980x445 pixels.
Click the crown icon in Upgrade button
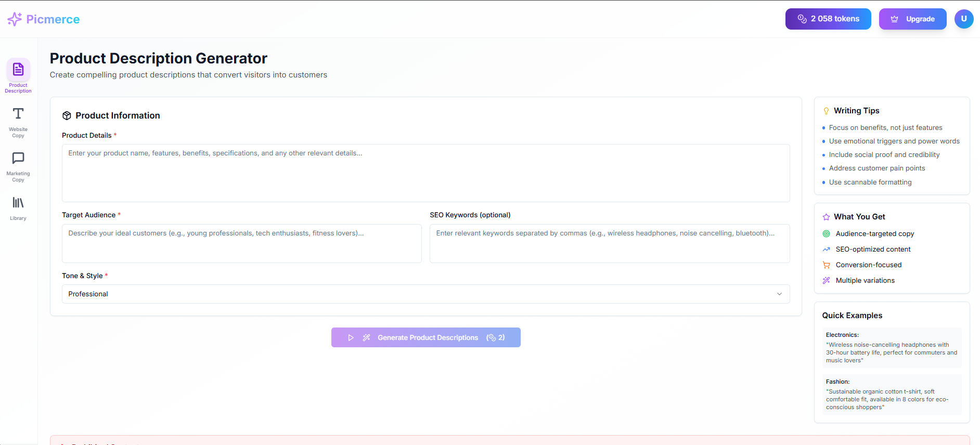895,19
